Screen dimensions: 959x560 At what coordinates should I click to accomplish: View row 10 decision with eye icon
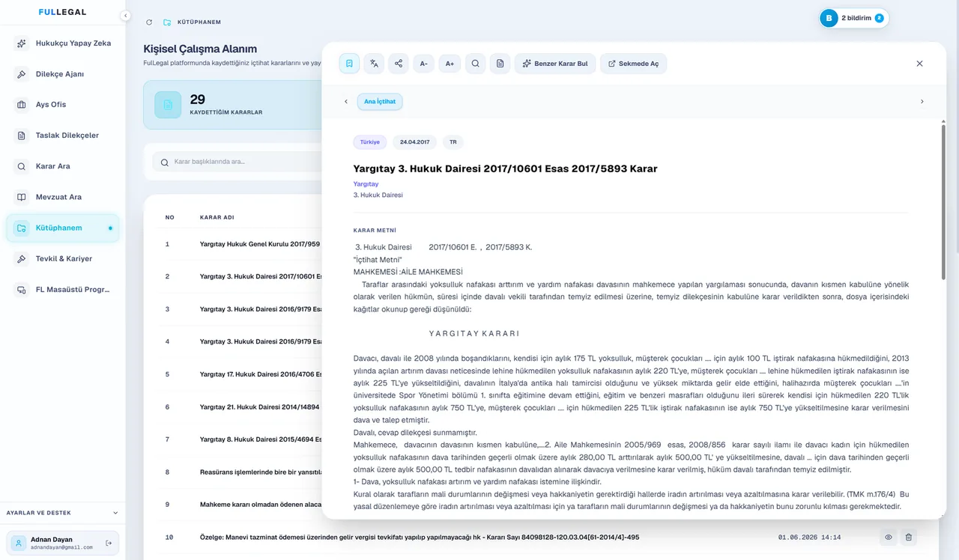pyautogui.click(x=889, y=537)
